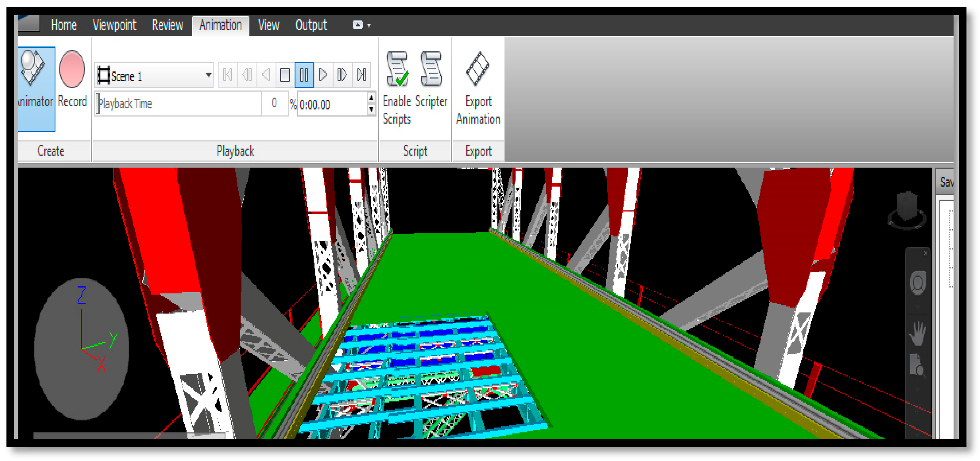Rewind animation to start
980x461 pixels.
point(227,75)
